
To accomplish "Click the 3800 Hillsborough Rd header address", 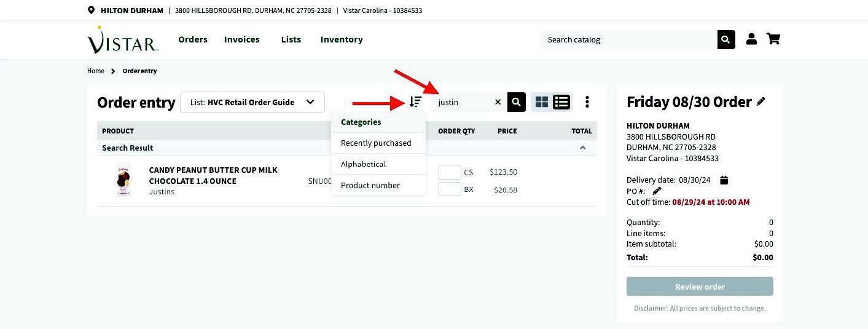I will (253, 10).
